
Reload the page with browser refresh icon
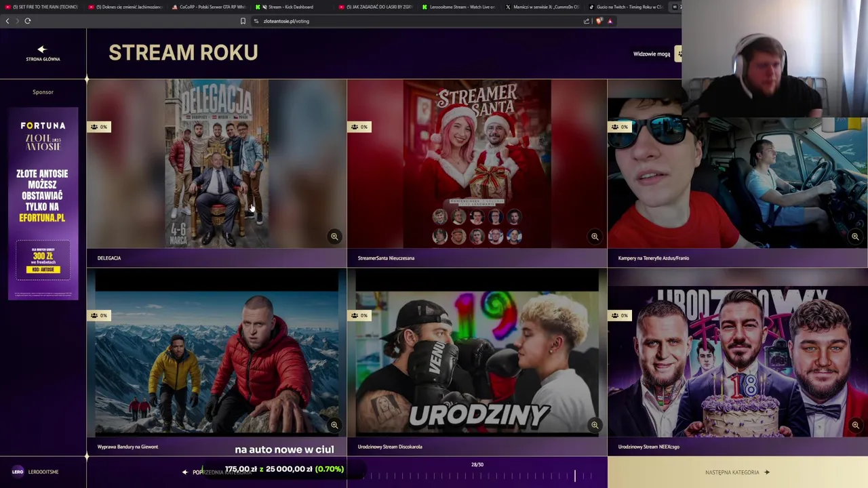coord(28,21)
